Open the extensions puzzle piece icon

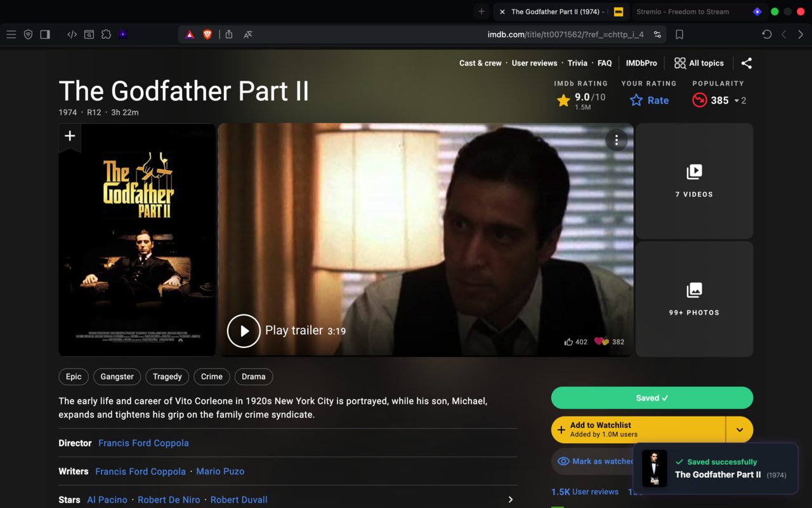106,34
